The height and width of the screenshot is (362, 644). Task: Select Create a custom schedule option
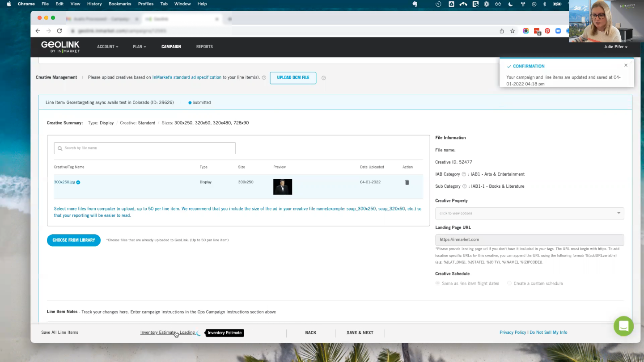(x=535, y=283)
